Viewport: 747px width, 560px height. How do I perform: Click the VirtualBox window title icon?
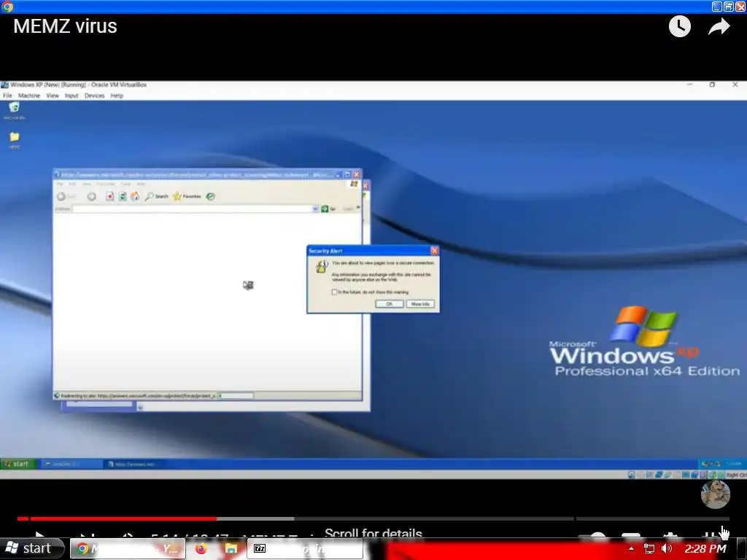pyautogui.click(x=5, y=85)
